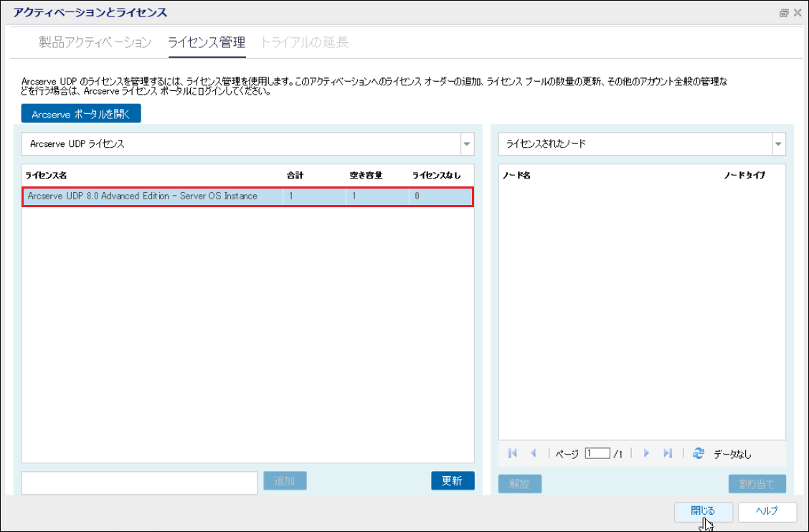Click the 合計 column header

(x=295, y=176)
